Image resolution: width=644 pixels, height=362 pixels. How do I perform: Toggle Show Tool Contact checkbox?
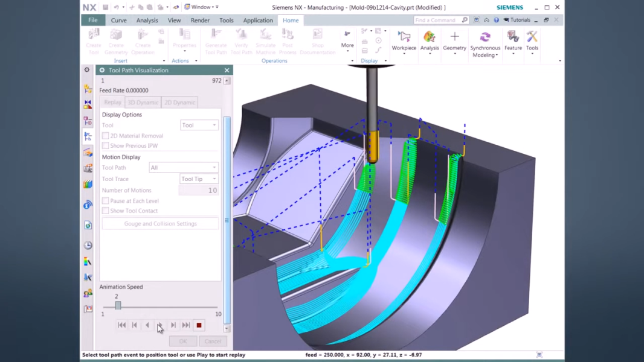(x=106, y=211)
